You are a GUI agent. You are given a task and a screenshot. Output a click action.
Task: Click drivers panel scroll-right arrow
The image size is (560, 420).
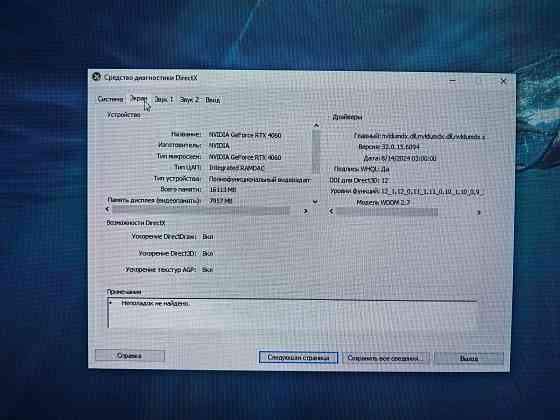click(479, 212)
